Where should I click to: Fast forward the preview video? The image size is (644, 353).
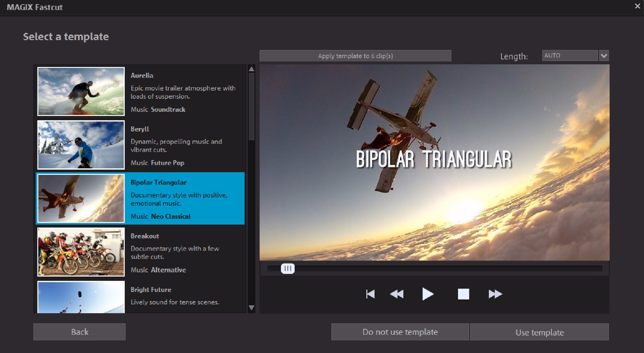(495, 294)
